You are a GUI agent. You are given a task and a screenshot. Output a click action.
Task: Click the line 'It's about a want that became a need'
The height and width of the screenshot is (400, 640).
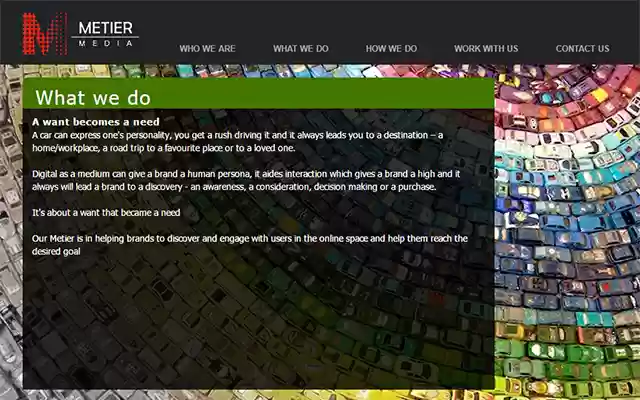point(106,213)
